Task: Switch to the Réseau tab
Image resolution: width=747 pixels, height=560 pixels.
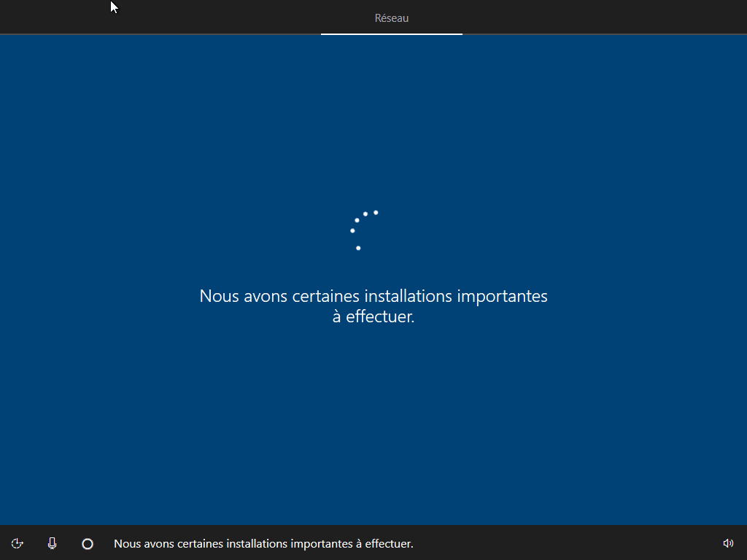Action: click(x=391, y=18)
